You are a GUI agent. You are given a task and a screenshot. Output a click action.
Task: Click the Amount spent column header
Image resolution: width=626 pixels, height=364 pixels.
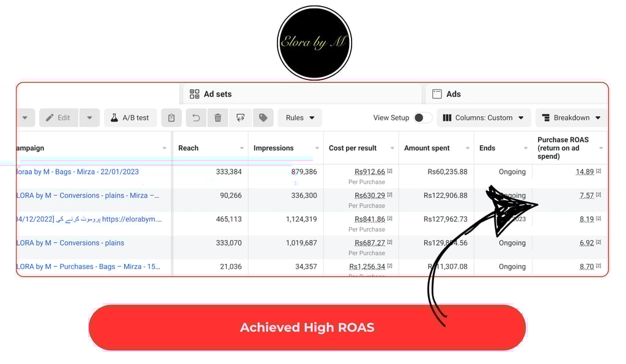[x=427, y=148]
